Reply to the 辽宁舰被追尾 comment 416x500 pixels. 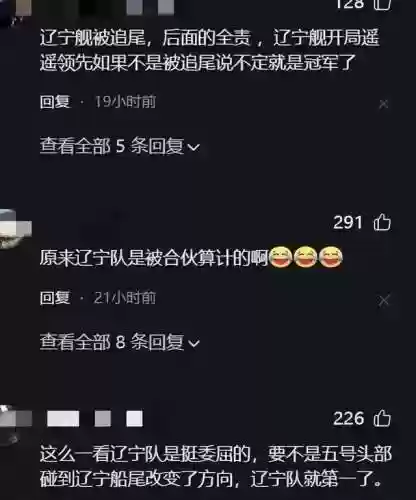[x=55, y=102]
